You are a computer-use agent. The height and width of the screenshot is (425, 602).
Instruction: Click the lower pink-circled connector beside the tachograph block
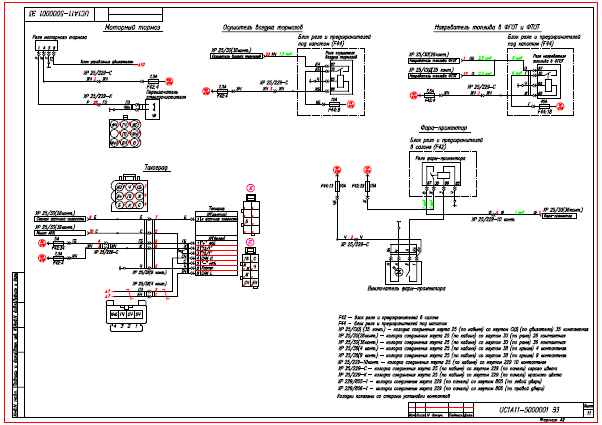[x=250, y=267]
